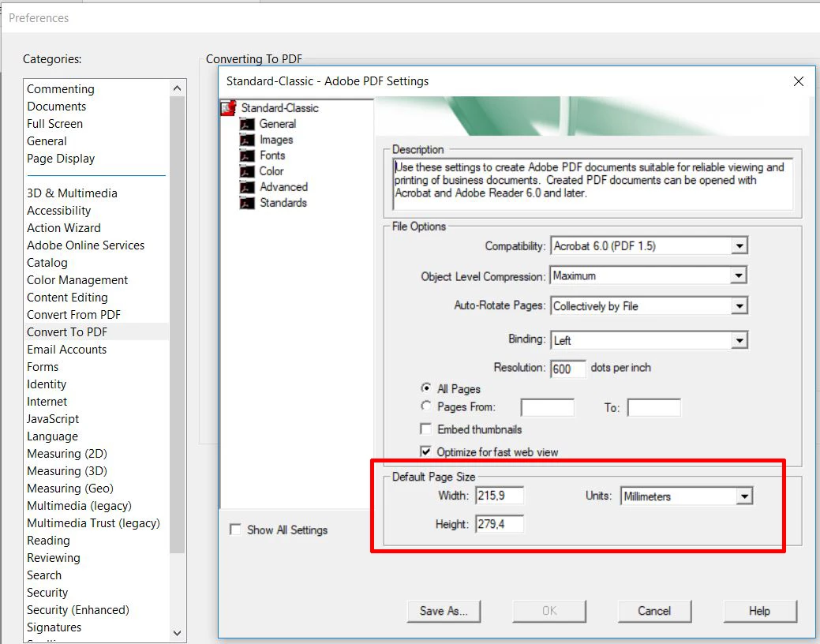This screenshot has width=820, height=644.
Task: Click the Categories scrollbar down arrow
Action: 178,633
